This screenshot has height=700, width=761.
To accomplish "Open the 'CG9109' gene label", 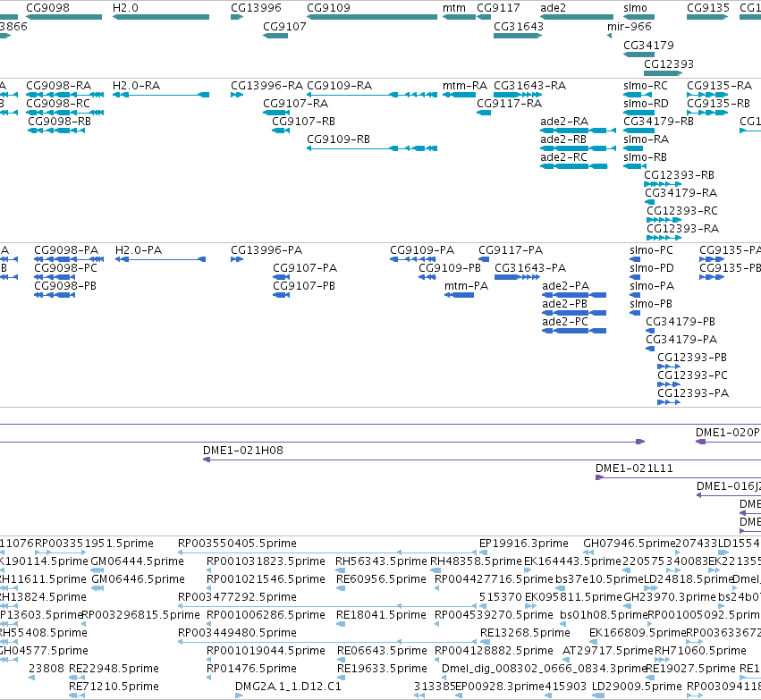I will [328, 8].
